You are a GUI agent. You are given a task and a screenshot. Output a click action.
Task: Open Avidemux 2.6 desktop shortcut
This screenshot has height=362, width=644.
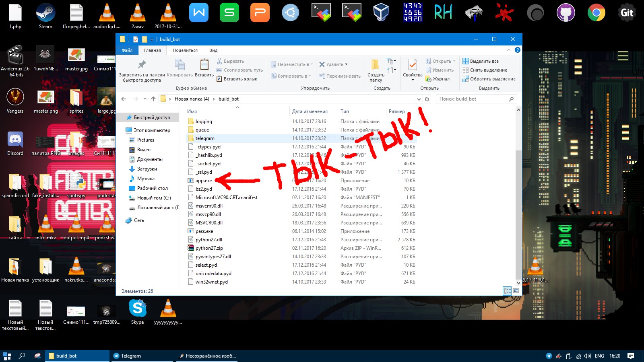point(15,61)
